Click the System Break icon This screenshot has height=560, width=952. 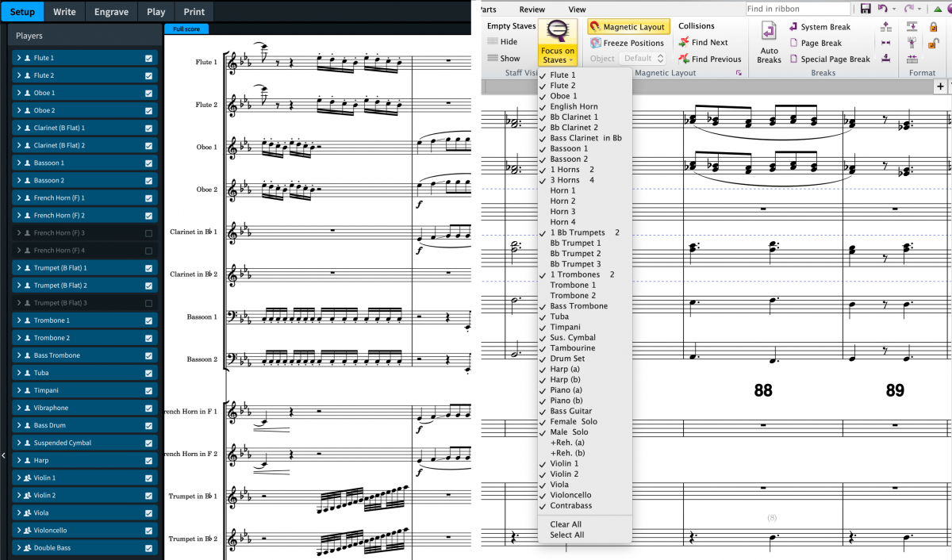[793, 27]
